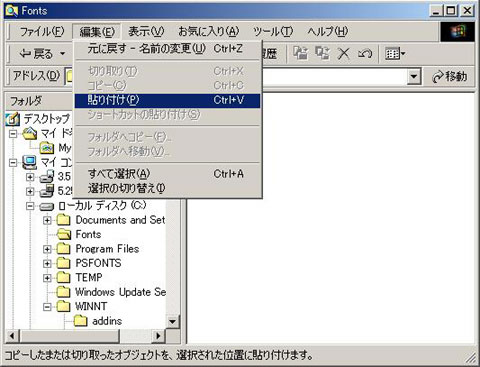The width and height of the screenshot is (480, 367).
Task: Close the open 編集(E) menu
Action: [x=97, y=32]
